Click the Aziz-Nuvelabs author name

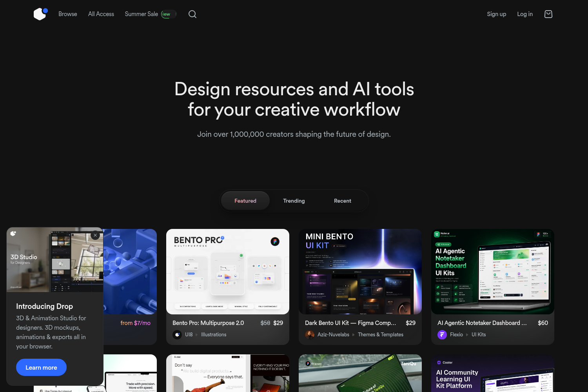(x=333, y=335)
